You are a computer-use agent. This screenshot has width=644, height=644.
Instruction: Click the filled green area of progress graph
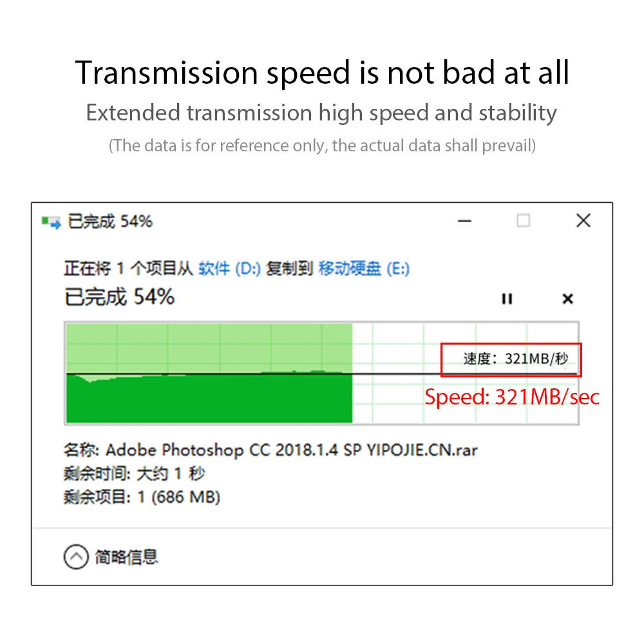tap(209, 396)
